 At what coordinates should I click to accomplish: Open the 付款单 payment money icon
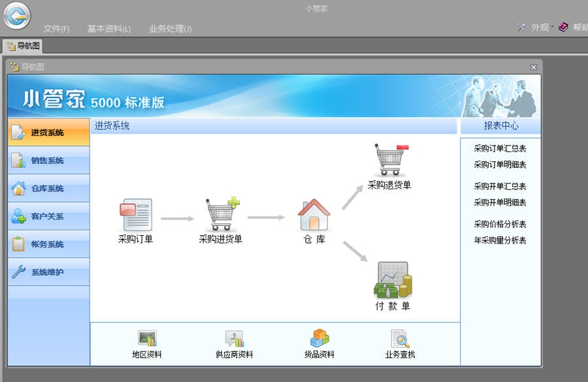393,281
